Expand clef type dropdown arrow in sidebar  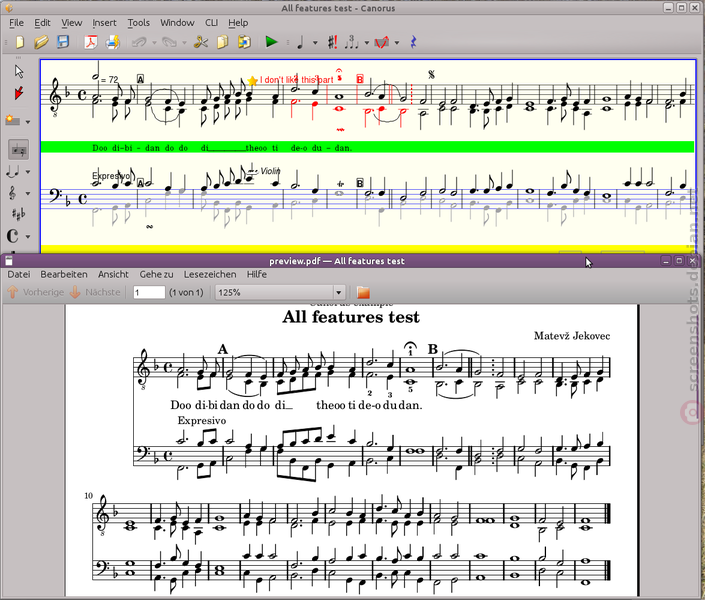[28, 193]
